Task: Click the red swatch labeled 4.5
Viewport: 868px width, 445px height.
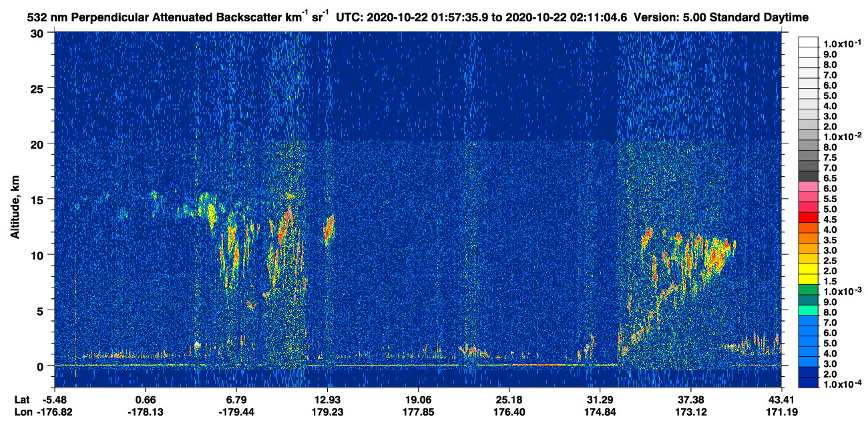Action: click(x=808, y=219)
